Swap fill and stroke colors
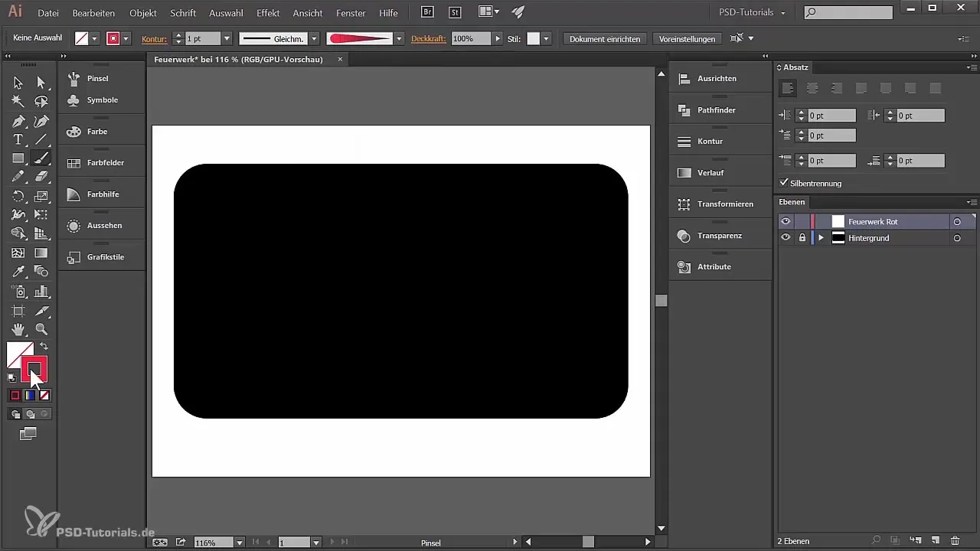980x551 pixels. point(44,347)
